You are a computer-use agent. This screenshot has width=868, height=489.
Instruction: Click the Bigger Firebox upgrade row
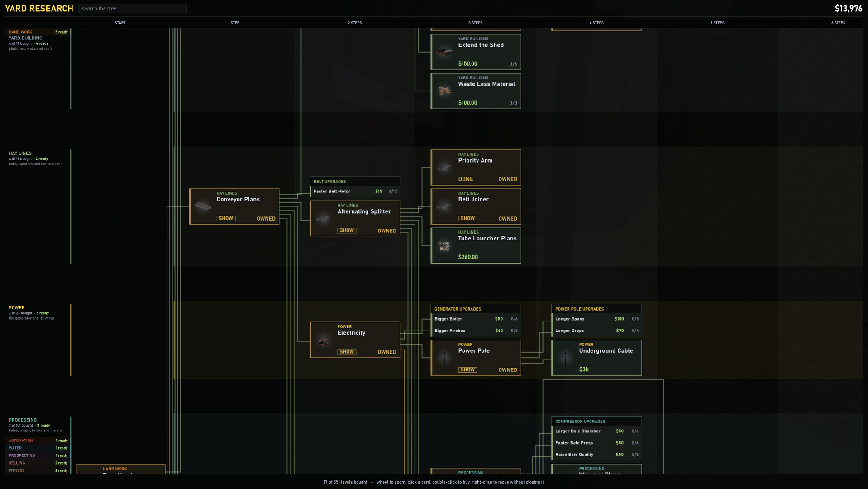476,331
